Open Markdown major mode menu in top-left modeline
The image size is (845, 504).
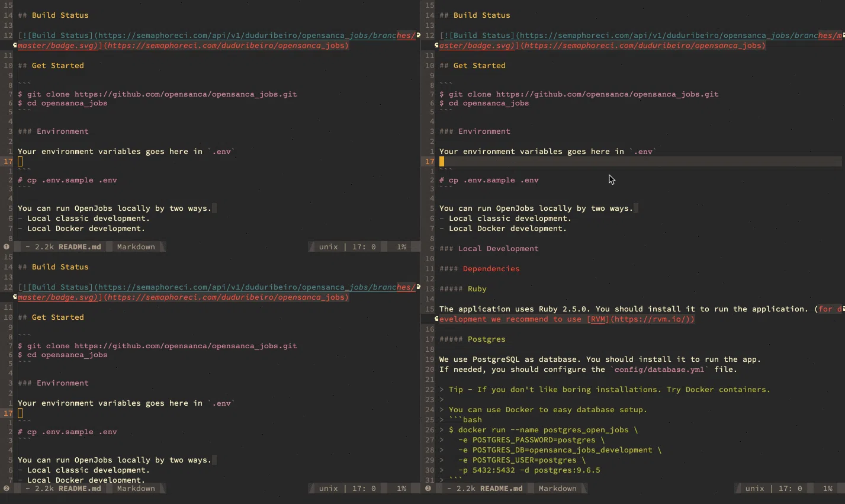(136, 247)
